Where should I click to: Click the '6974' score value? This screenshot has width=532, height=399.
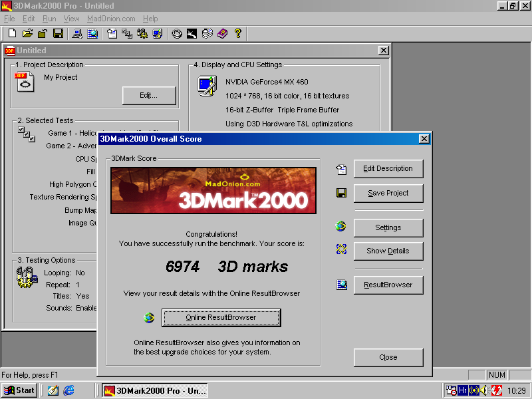[x=182, y=267]
